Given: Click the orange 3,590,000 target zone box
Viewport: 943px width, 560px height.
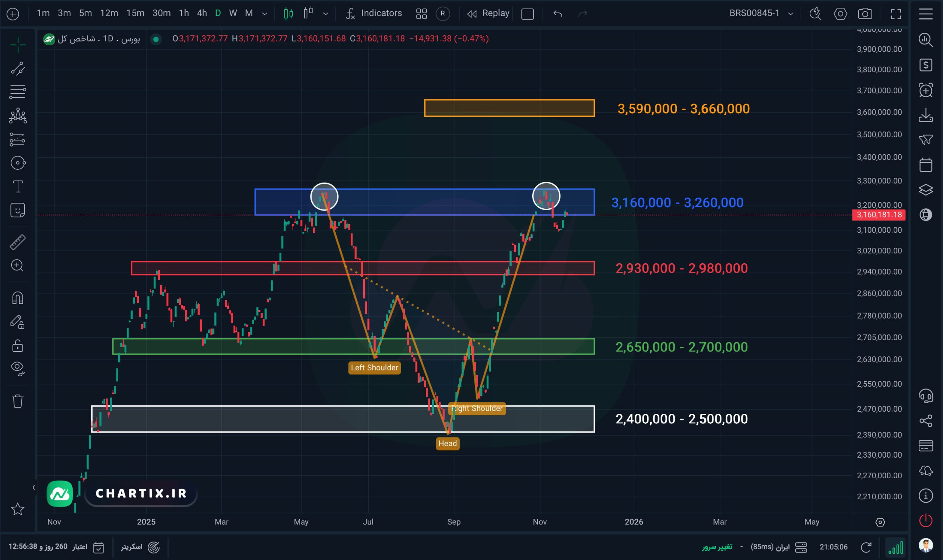Looking at the screenshot, I should pos(509,108).
